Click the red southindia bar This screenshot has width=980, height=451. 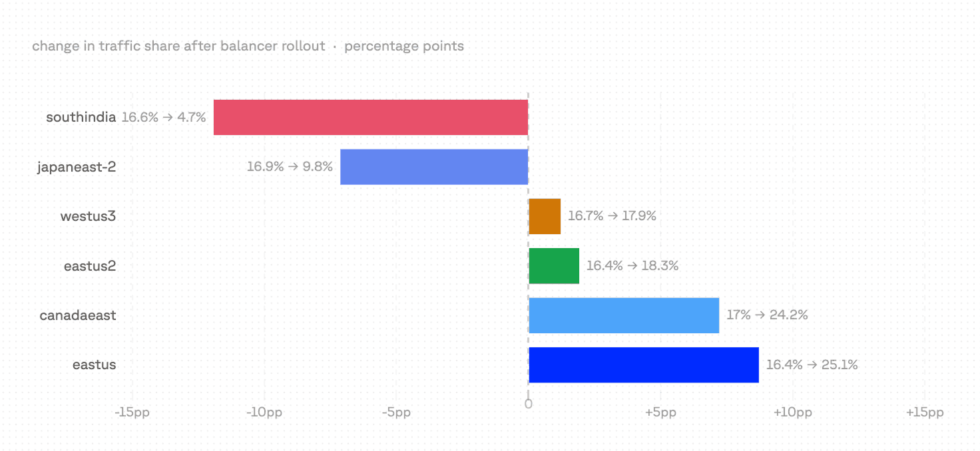(x=370, y=117)
